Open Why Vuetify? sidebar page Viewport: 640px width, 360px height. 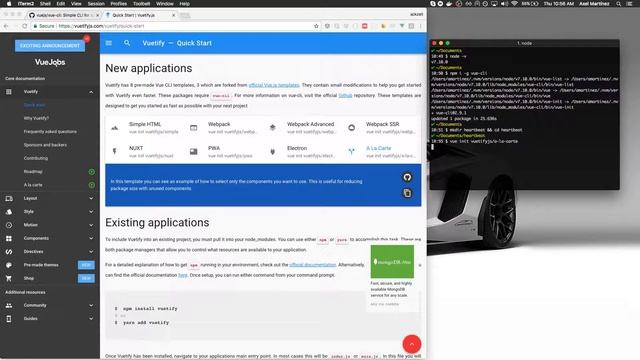(36, 118)
